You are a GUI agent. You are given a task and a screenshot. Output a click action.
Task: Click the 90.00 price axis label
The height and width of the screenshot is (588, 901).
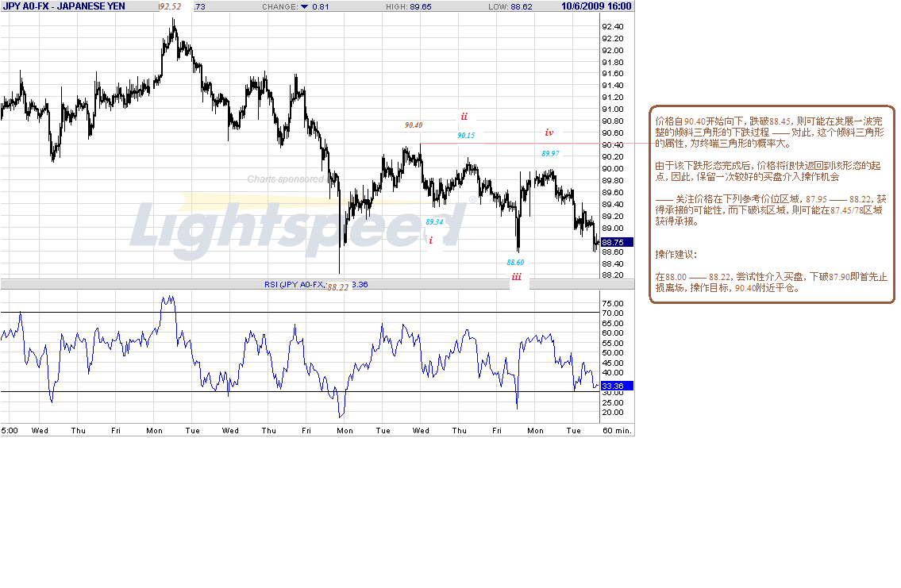click(613, 169)
